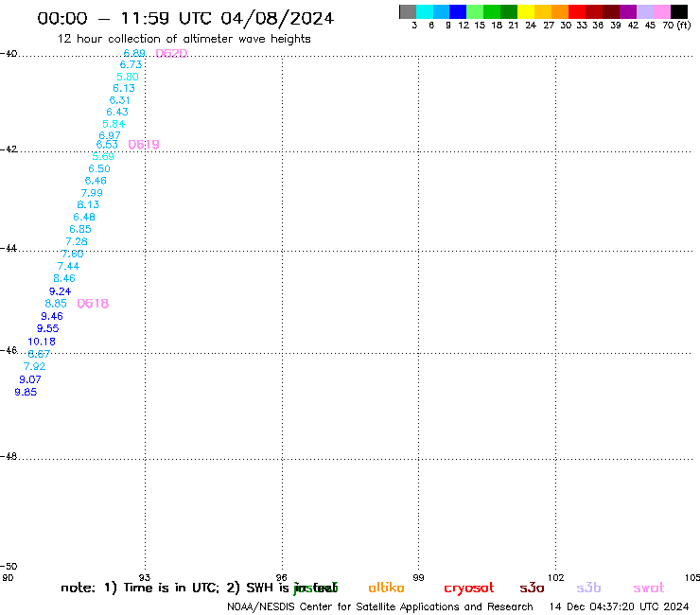
Task: Click the bright red swatch in the color scale
Action: (577, 11)
